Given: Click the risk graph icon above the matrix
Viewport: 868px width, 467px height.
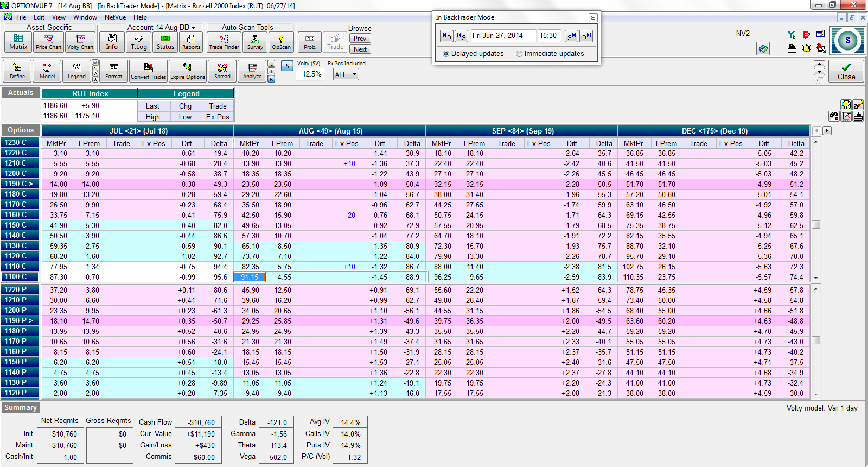Looking at the screenshot, I should click(846, 116).
